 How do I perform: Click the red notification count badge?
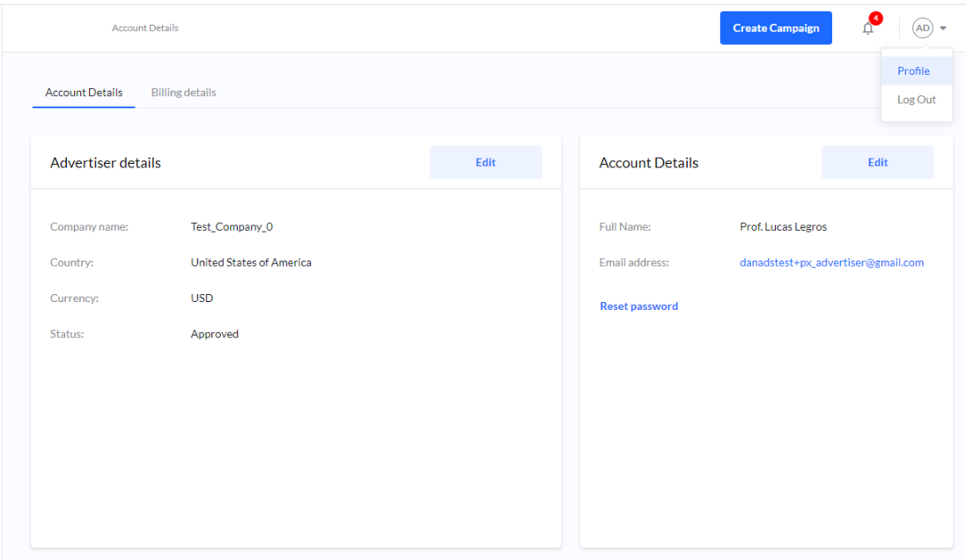click(x=875, y=18)
